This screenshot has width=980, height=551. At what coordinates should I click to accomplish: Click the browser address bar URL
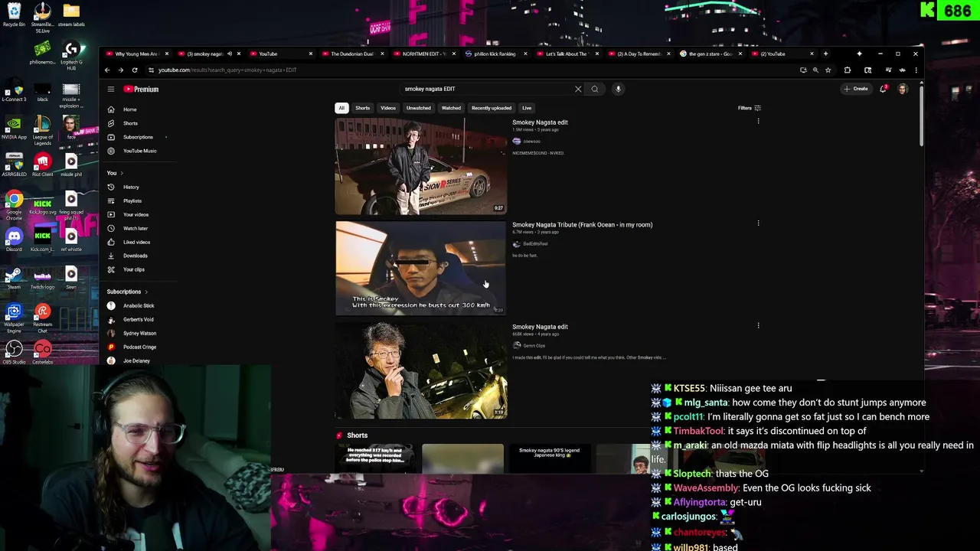227,70
